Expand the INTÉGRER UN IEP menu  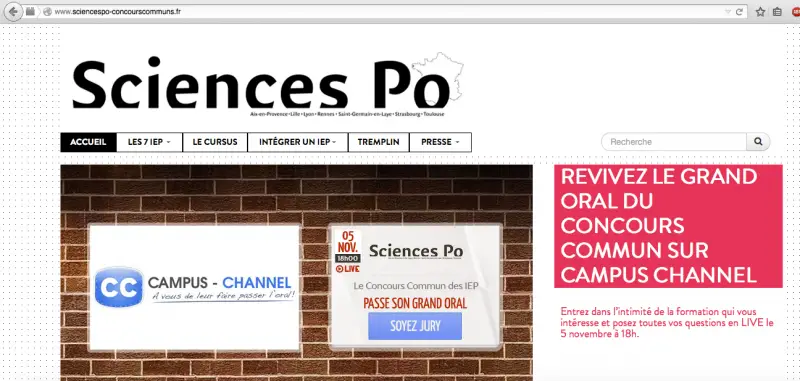click(297, 142)
